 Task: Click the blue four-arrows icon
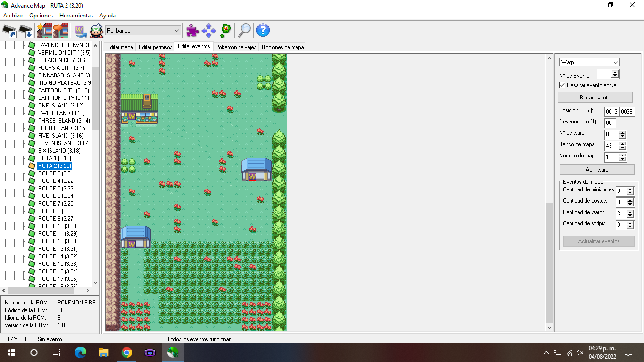click(x=208, y=31)
